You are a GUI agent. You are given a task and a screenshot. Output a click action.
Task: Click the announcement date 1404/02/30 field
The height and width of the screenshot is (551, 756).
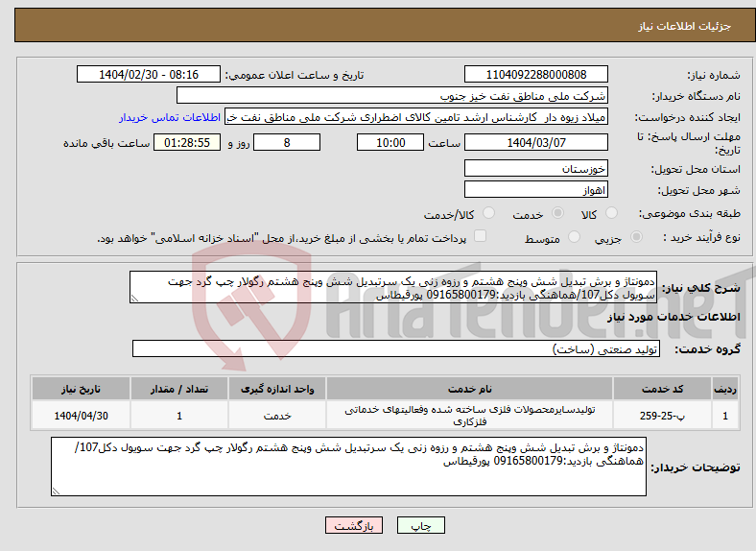tap(149, 74)
